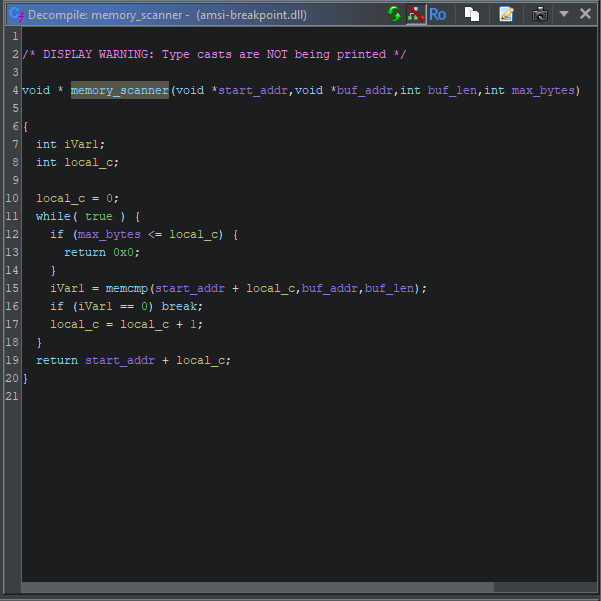Screen dimensions: 601x601
Task: Click the 'break' keyword on line 16
Action: 179,307
